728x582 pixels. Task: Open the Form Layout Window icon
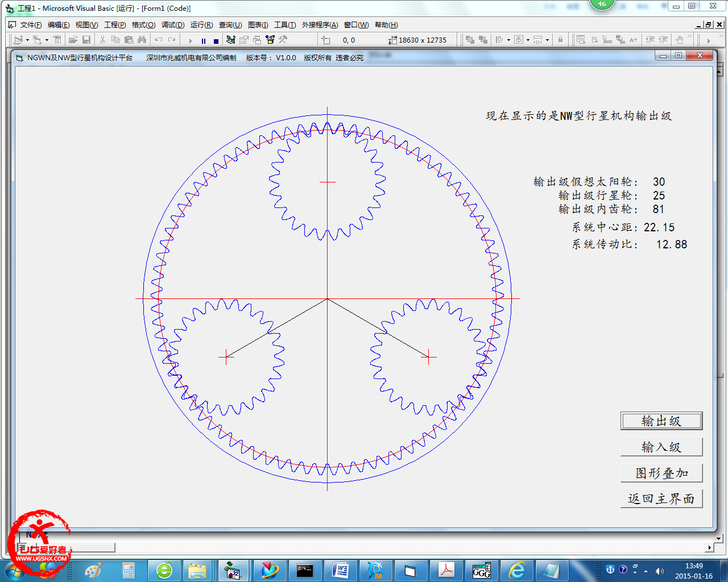pos(257,40)
